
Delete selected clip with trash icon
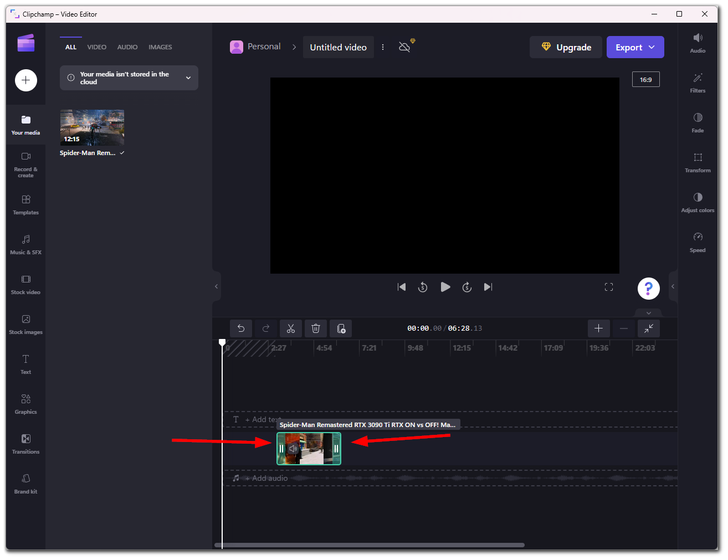[316, 328]
